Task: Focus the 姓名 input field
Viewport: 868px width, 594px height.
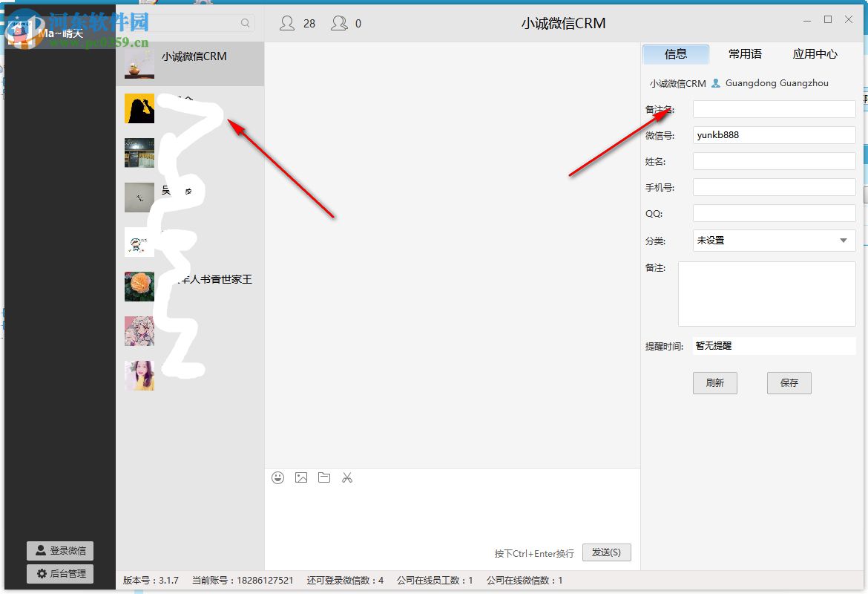Action: [x=775, y=161]
